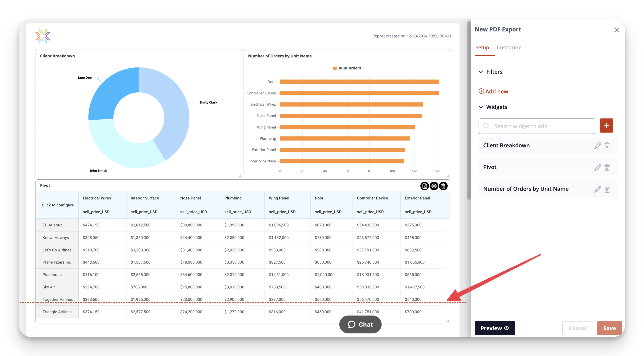Screen dimensions: 644x356
Task: Delete the Pivot widget via trash icon on the chart
Action: (x=443, y=186)
